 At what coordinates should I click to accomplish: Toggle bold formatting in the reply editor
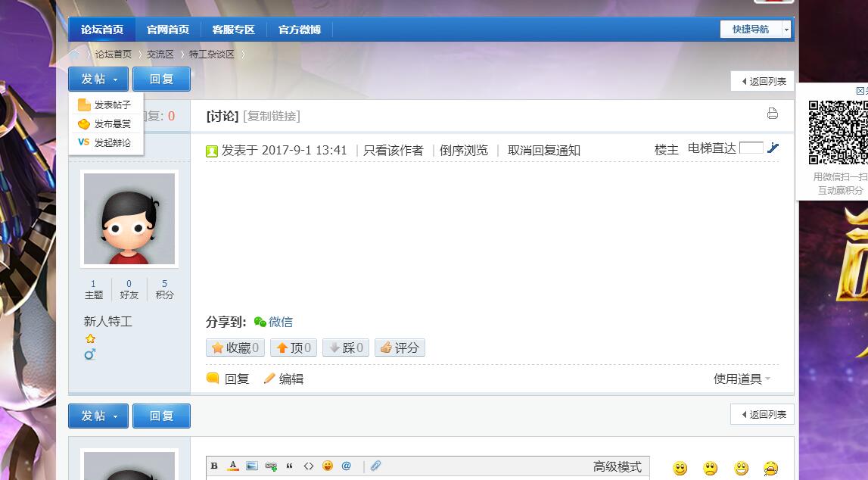[x=214, y=466]
